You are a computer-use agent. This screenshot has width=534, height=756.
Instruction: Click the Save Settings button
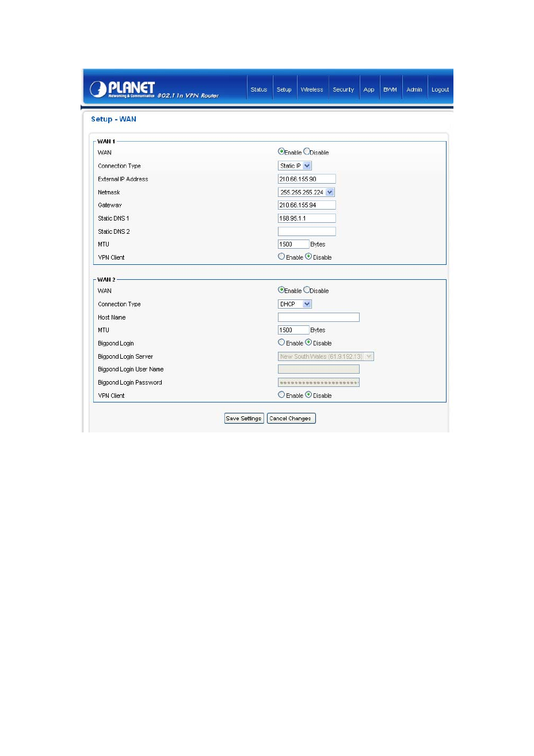244,419
